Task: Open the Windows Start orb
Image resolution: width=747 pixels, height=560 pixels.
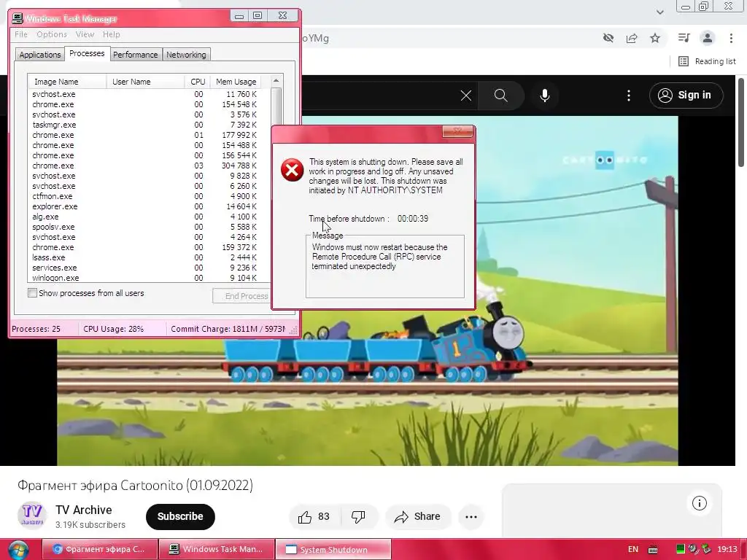Action: coord(18,550)
